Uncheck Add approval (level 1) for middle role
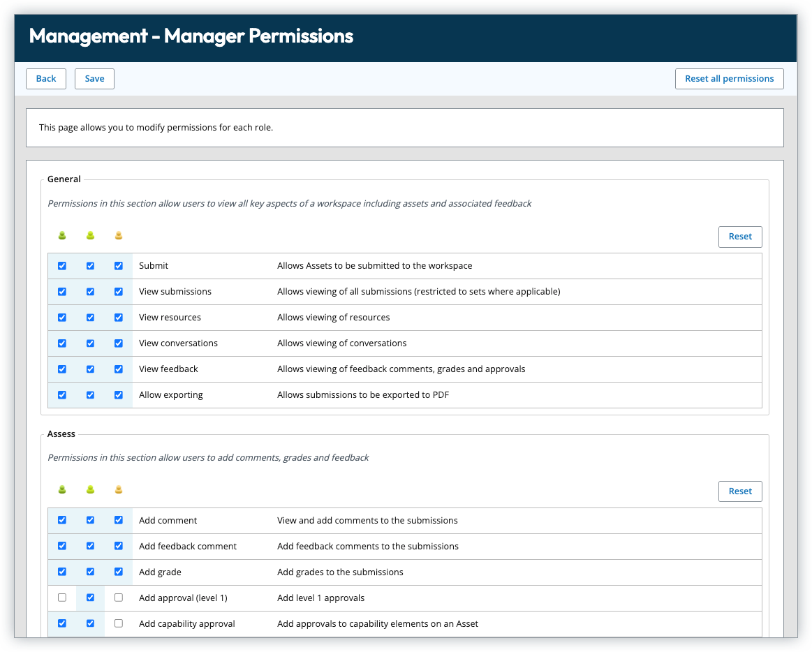Viewport: 812px width, 652px height. coord(90,598)
